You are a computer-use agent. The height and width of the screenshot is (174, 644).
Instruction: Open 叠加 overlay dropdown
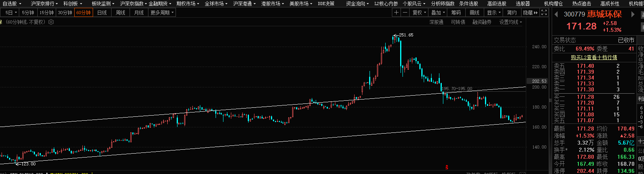pos(438,13)
